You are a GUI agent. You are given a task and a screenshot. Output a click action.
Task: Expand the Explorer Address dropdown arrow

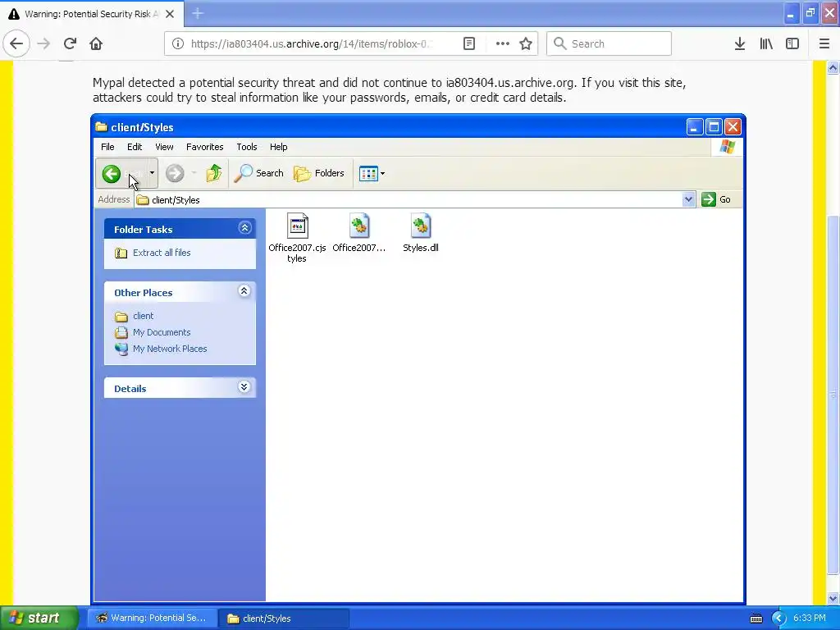click(x=689, y=199)
